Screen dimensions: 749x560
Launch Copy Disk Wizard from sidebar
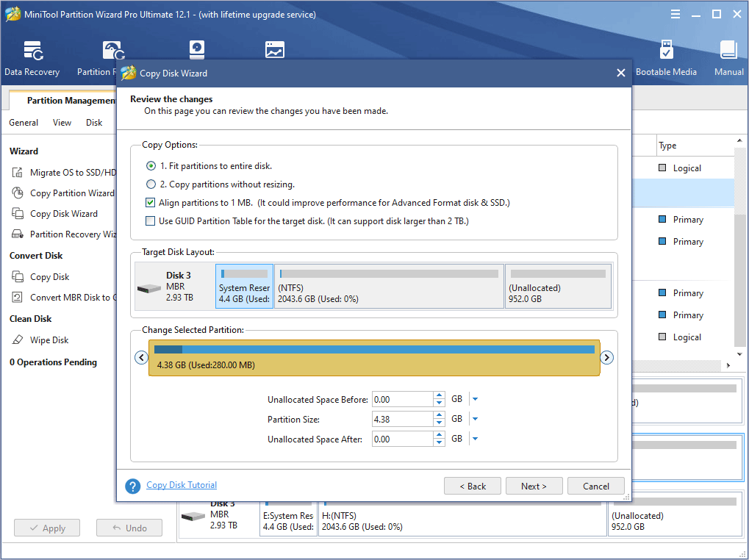[x=54, y=213]
